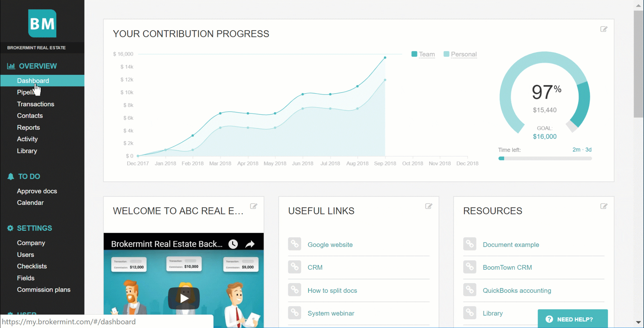Expand the USER section in the sidebar
644x328 pixels.
click(x=26, y=313)
